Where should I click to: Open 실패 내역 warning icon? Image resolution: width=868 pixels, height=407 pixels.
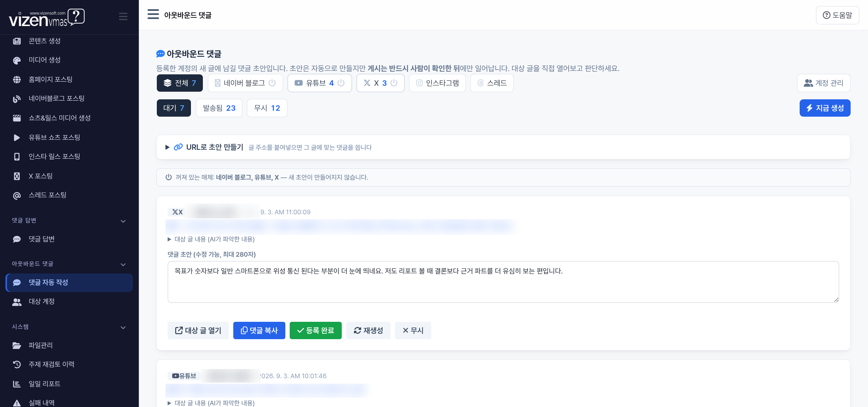17,403
